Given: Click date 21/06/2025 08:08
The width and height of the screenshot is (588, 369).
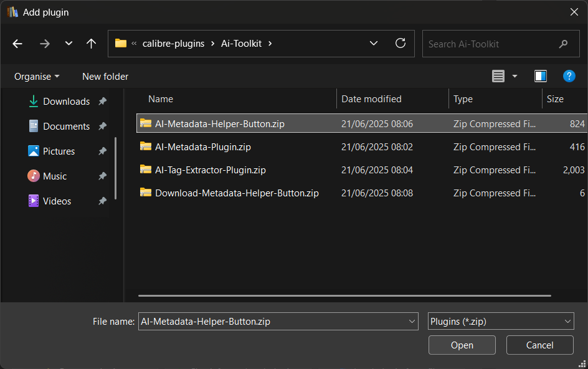Looking at the screenshot, I should pyautogui.click(x=377, y=193).
